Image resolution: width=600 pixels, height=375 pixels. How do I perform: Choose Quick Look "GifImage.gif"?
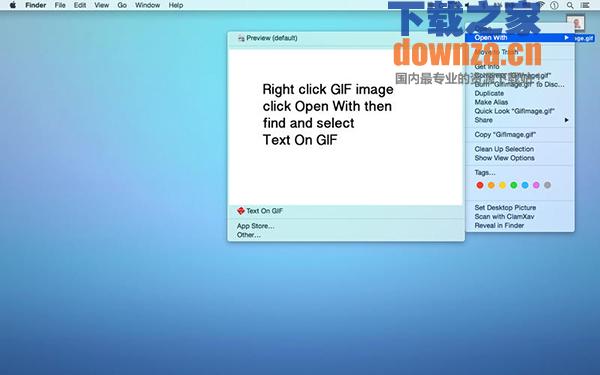coord(514,111)
